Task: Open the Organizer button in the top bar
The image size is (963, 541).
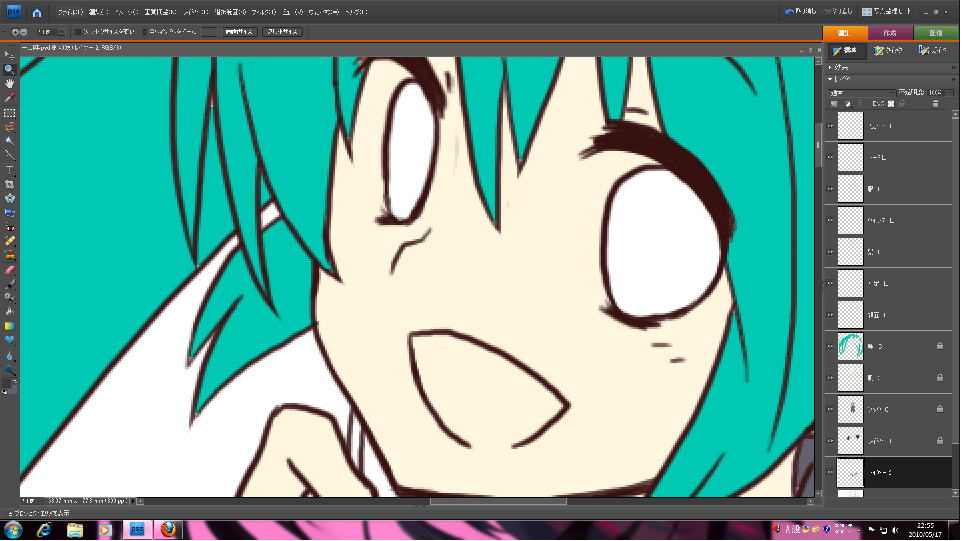Action: [x=886, y=12]
